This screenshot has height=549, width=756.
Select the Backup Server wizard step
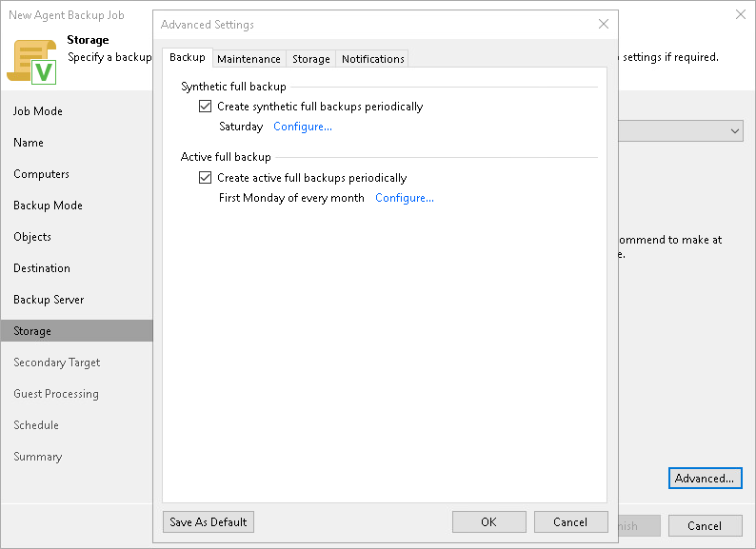pyautogui.click(x=49, y=300)
